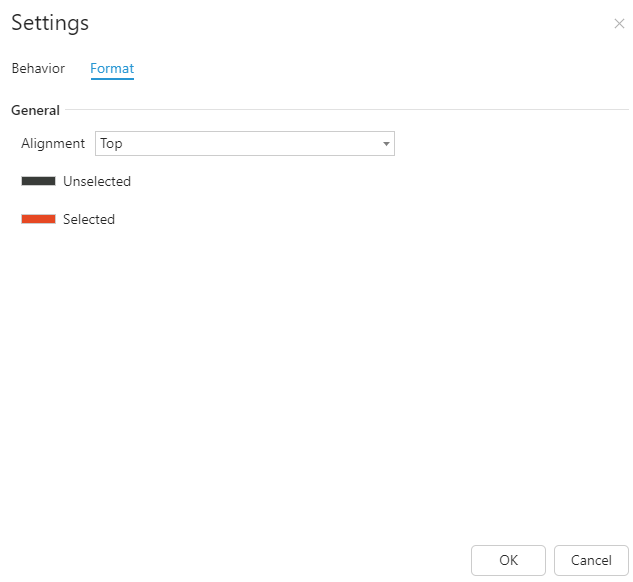Dismiss changes with Cancel button
633x582 pixels.
click(591, 560)
